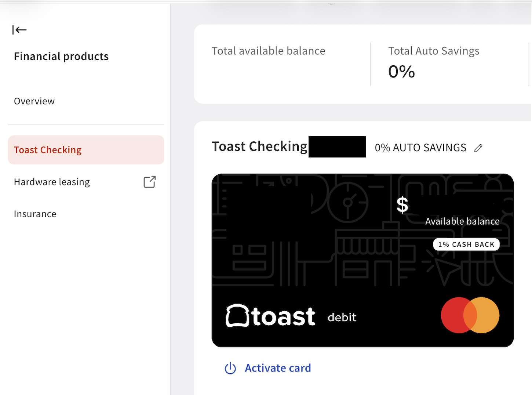The image size is (532, 395).
Task: Click the Toast bread logo on the card
Action: [x=237, y=316]
